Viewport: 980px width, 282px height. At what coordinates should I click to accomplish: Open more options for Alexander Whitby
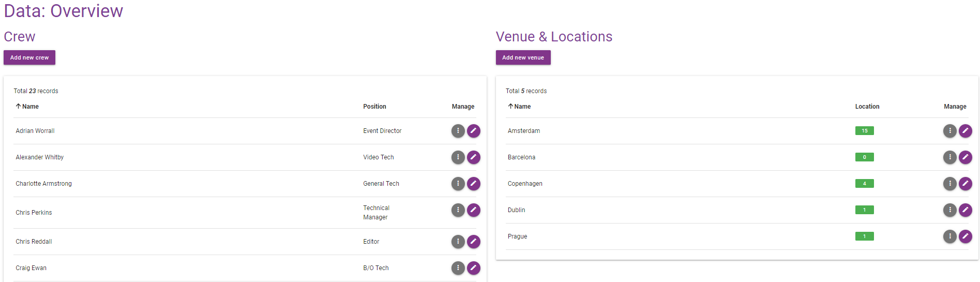pyautogui.click(x=458, y=157)
